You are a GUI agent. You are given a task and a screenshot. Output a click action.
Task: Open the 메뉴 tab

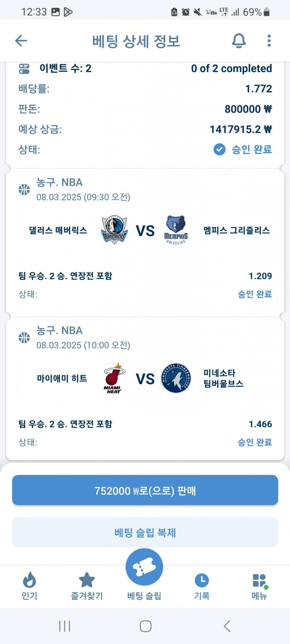pos(259,586)
